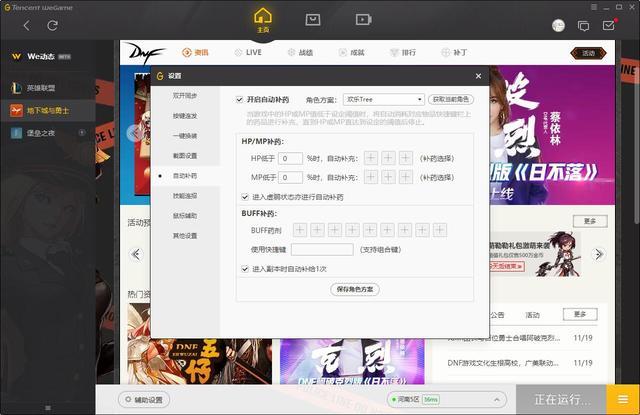This screenshot has height=415, width=640.
Task: Click the 保存角色方案 button
Action: click(x=355, y=289)
